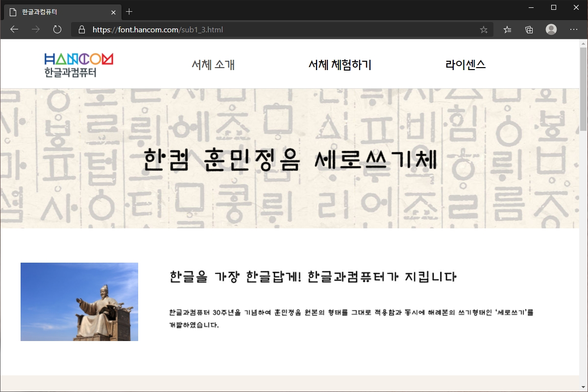Open the Favorites list icon

(x=508, y=29)
